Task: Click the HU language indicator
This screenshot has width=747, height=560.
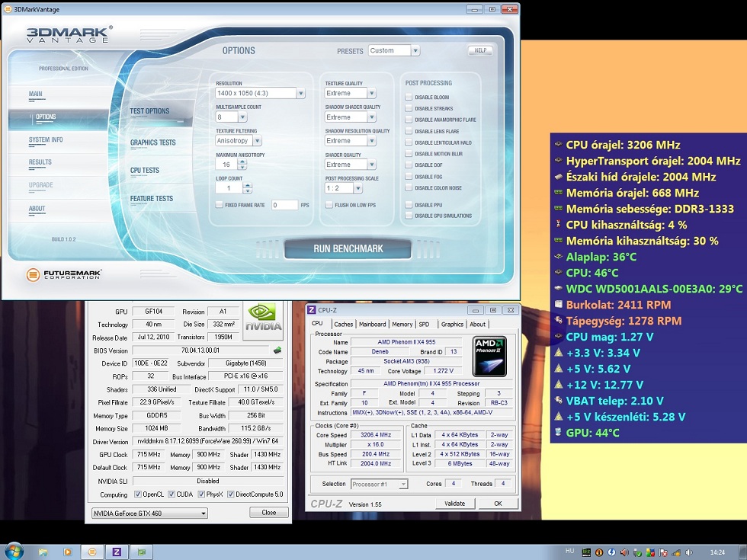Action: point(570,551)
